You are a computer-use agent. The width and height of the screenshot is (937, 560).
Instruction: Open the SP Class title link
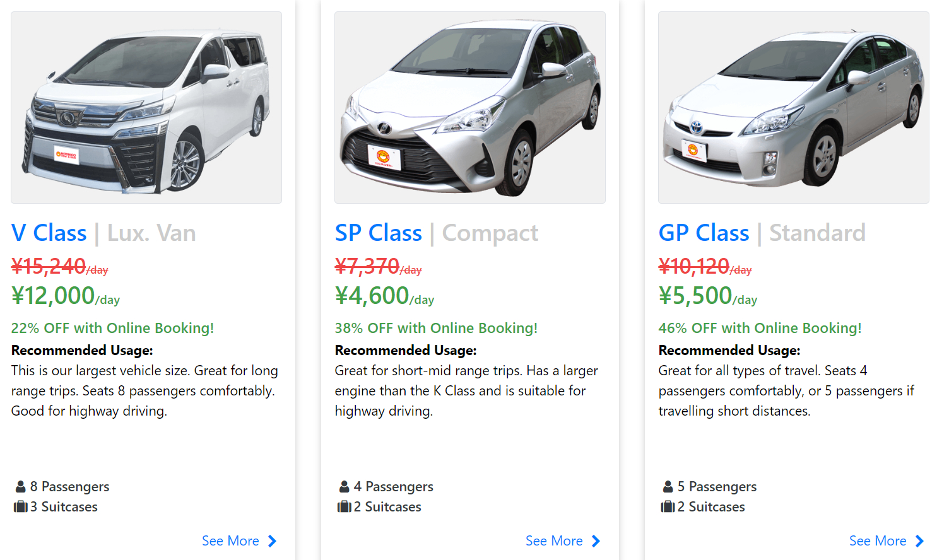tap(378, 233)
